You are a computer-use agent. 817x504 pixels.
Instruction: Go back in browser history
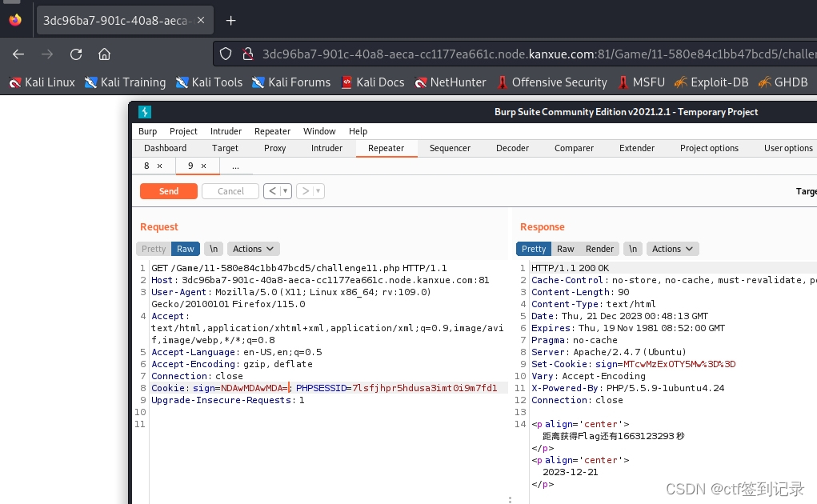click(18, 54)
